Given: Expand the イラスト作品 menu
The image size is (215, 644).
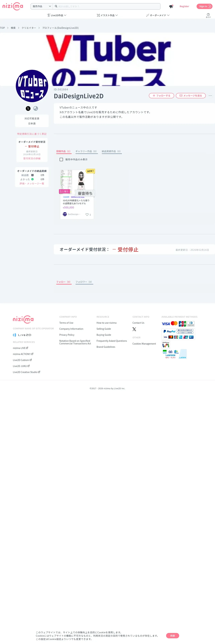Looking at the screenshot, I should click(x=107, y=15).
